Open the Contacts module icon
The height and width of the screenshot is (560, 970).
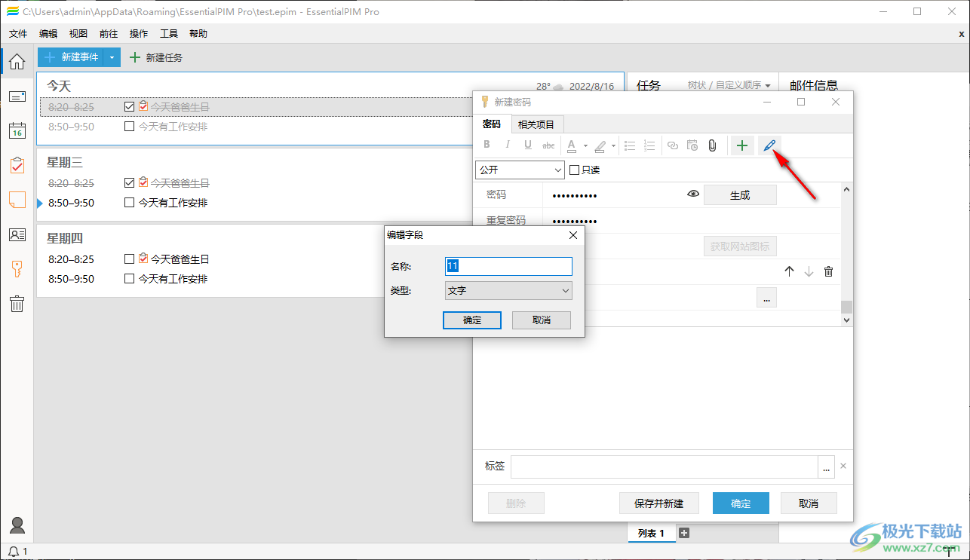coord(17,234)
